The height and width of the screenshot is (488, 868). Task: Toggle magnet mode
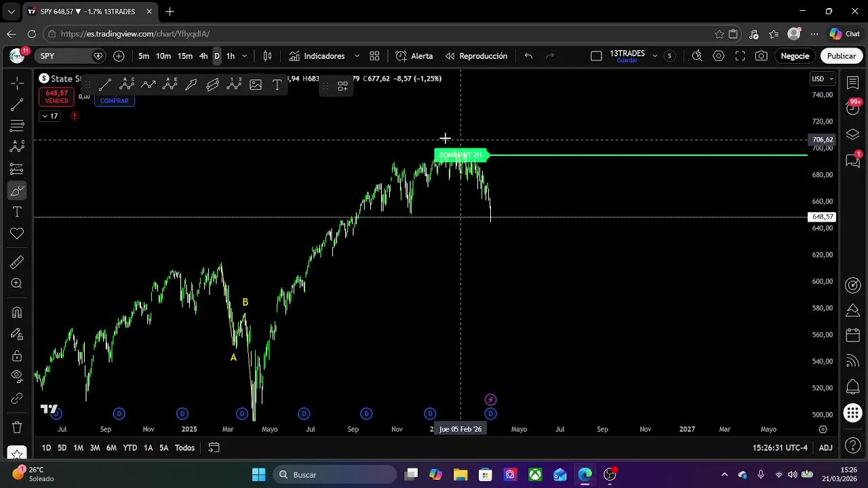tap(17, 312)
